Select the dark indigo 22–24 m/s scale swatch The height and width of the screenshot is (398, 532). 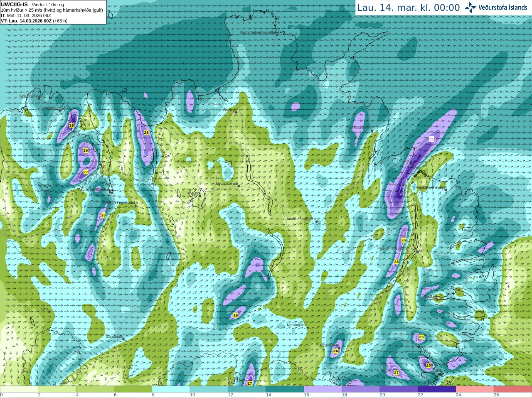click(x=437, y=389)
